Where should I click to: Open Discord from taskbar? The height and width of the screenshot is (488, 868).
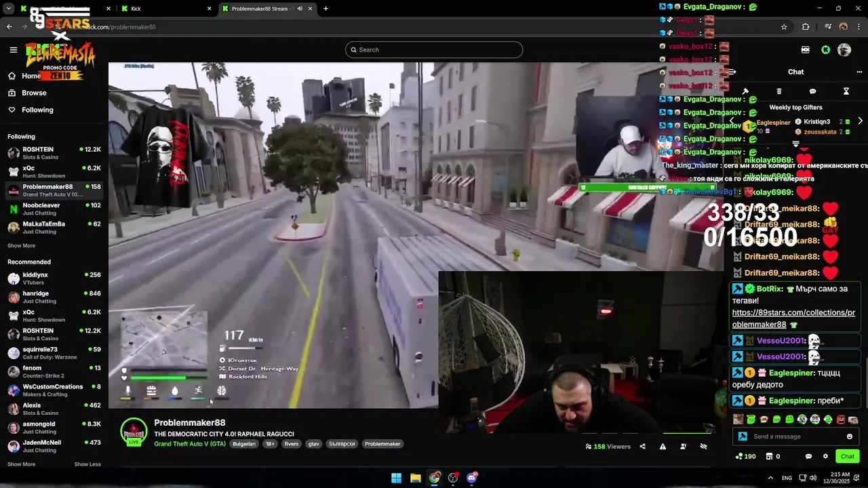click(x=472, y=478)
